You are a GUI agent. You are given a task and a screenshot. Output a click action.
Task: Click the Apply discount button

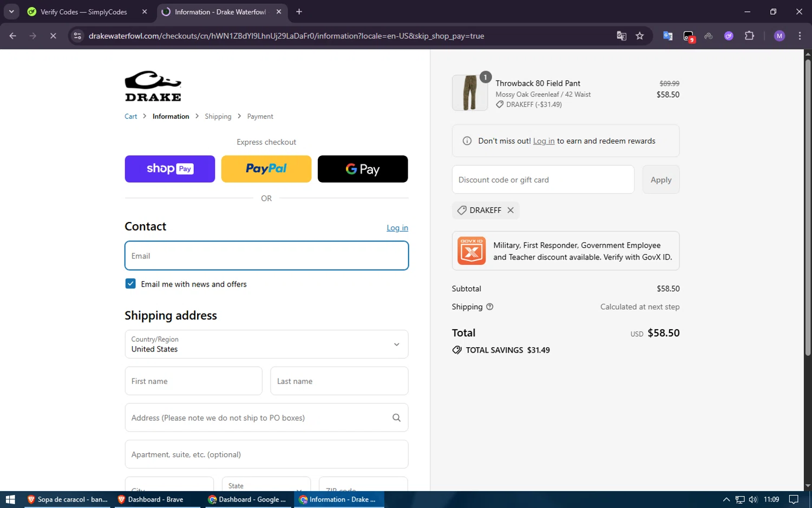[661, 180]
